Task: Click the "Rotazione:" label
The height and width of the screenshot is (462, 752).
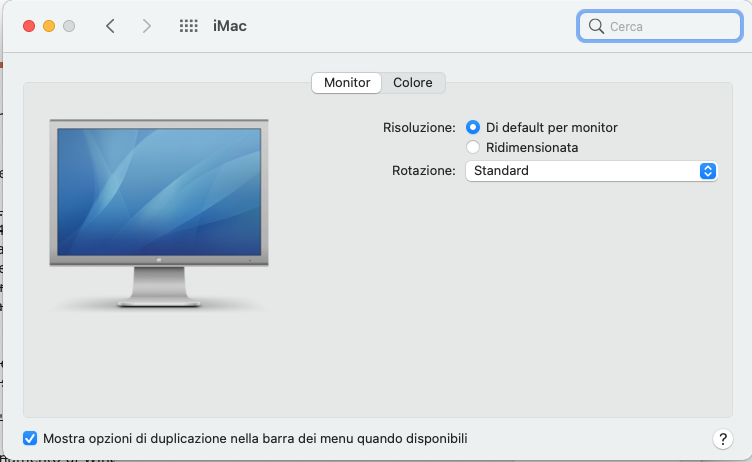Action: [423, 171]
